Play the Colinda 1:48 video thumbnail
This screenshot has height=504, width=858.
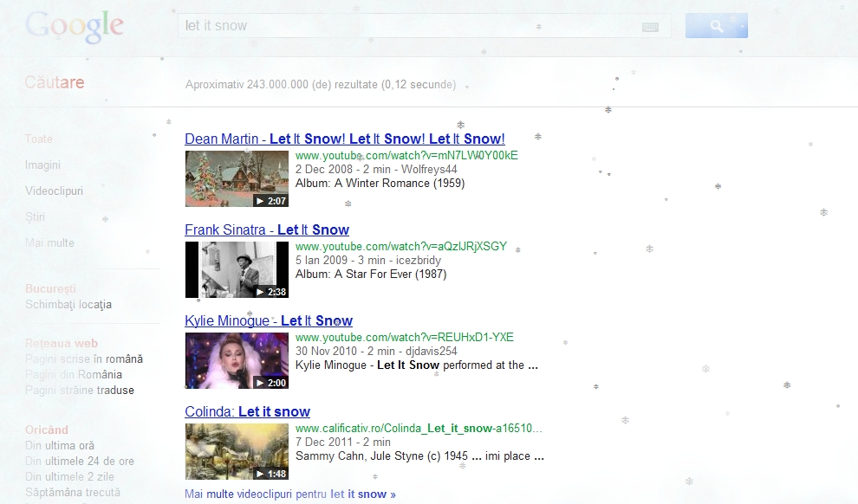tap(237, 451)
